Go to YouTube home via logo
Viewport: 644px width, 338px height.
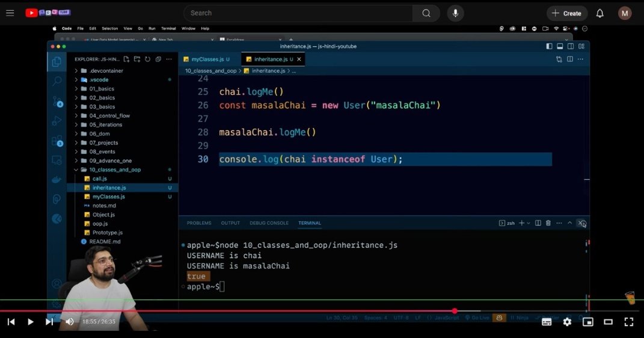click(x=48, y=13)
